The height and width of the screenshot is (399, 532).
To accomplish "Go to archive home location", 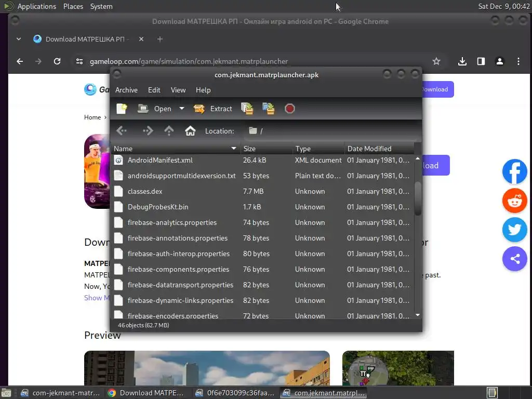I will click(190, 130).
